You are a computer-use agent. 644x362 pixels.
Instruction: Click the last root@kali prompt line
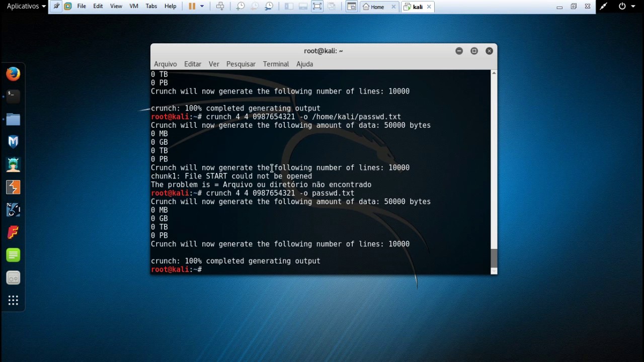(177, 269)
